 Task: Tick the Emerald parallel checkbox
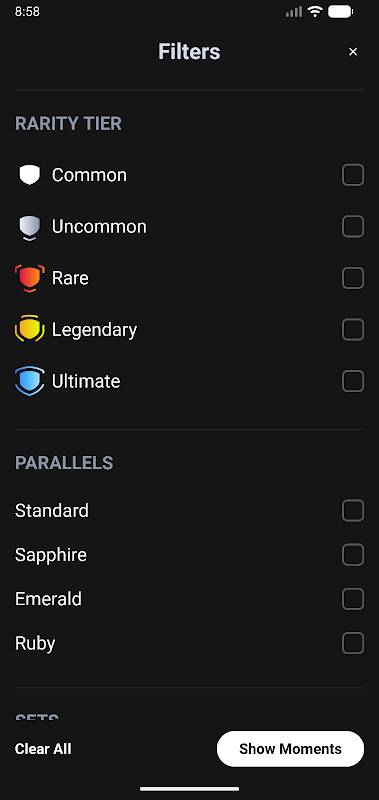(x=353, y=599)
